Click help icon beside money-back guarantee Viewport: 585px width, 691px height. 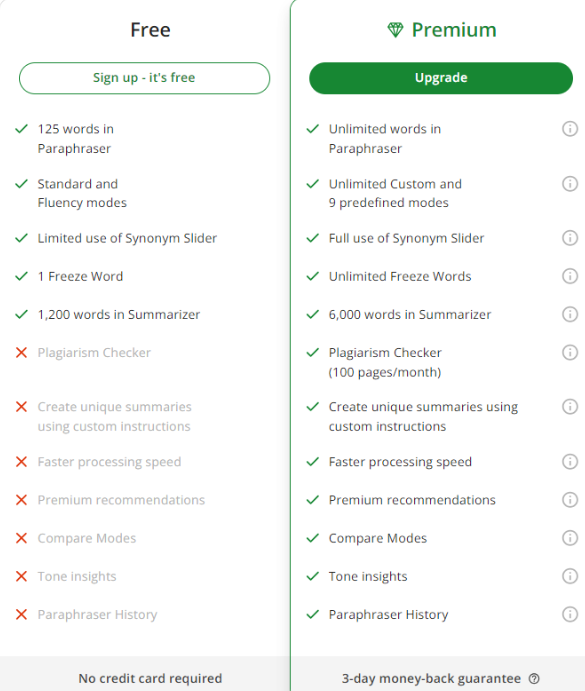[x=534, y=679]
